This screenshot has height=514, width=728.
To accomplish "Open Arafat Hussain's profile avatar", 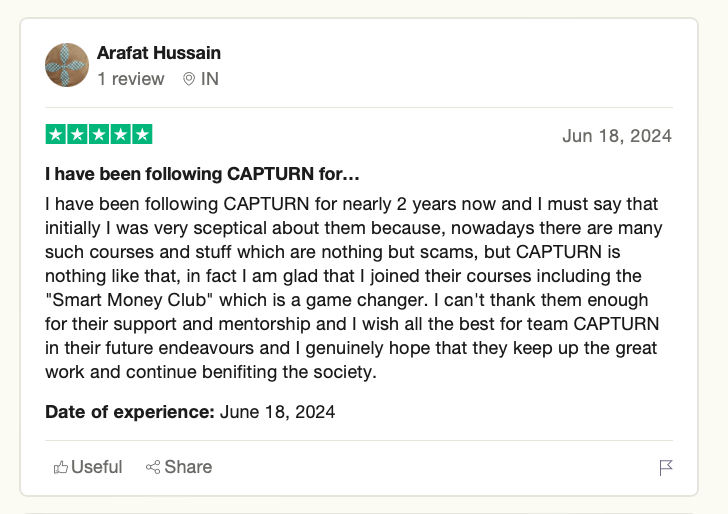I will tap(67, 65).
